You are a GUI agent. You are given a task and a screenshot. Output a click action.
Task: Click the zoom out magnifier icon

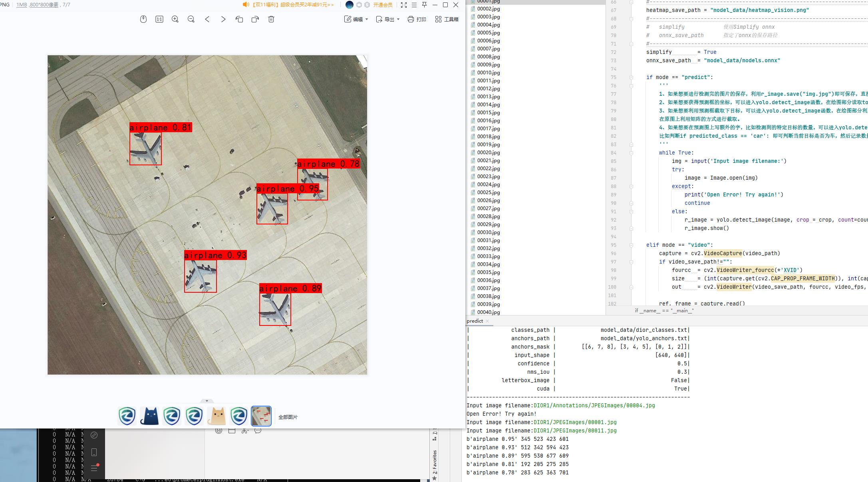coord(191,19)
